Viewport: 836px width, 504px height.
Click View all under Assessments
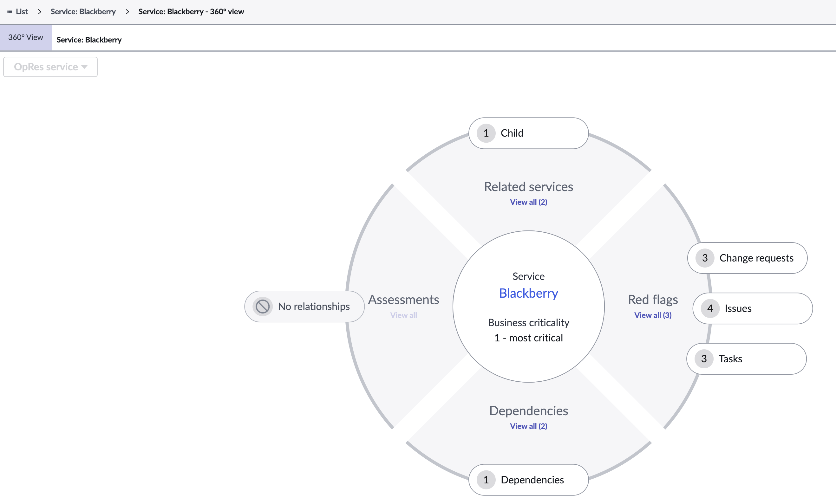[403, 315]
